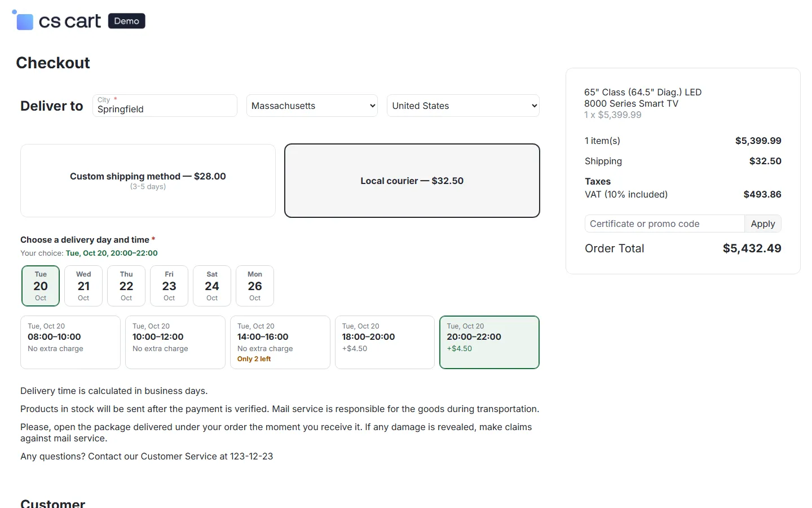Click the Certificate or promo code field

point(665,224)
